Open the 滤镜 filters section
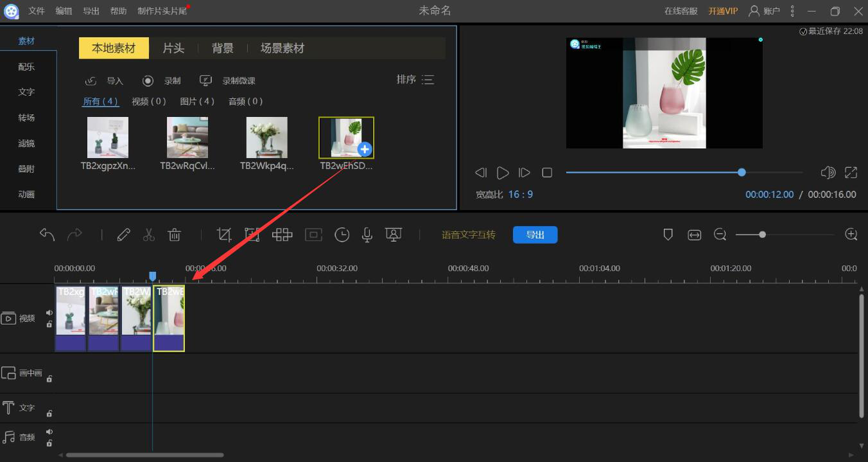Image resolution: width=868 pixels, height=462 pixels. pos(26,143)
